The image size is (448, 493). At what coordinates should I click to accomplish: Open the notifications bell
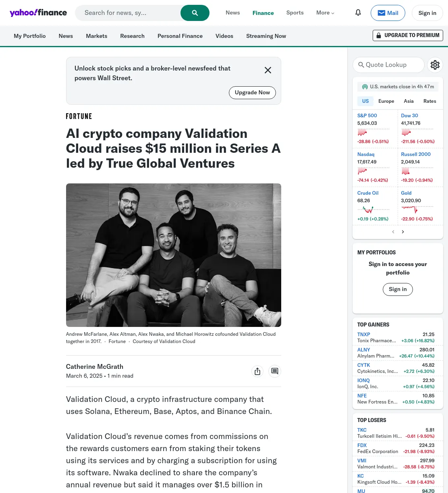[358, 13]
